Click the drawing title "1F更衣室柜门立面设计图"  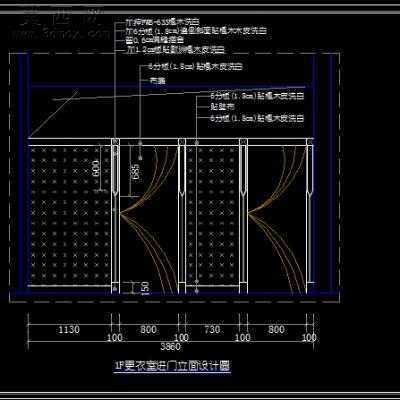[x=172, y=366]
